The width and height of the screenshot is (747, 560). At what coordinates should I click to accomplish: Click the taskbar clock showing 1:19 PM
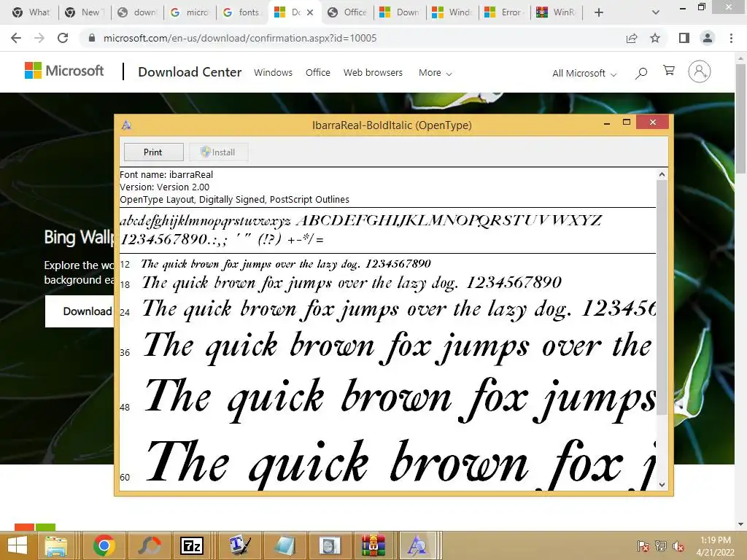coord(715,546)
